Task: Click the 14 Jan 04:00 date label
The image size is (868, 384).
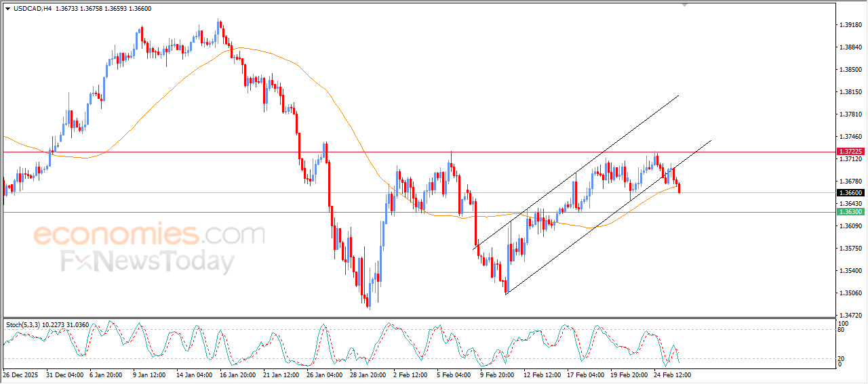Action: click(x=195, y=375)
